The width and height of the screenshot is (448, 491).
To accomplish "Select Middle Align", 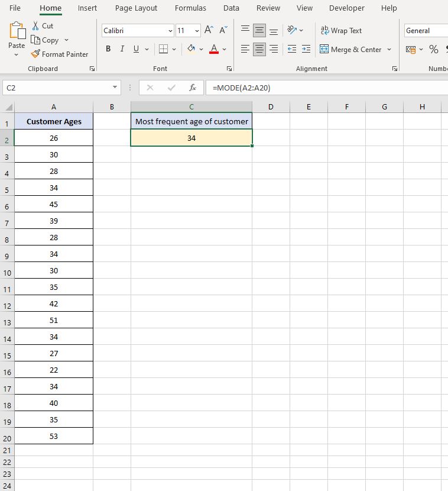I will [x=259, y=30].
